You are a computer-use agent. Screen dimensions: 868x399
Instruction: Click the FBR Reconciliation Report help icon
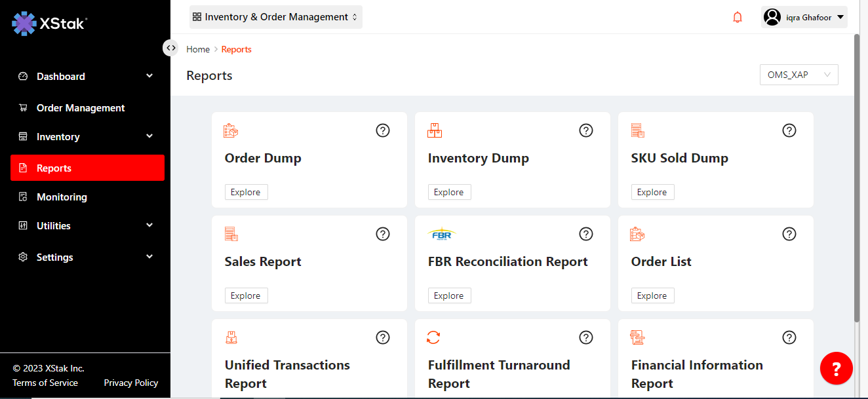coord(586,234)
